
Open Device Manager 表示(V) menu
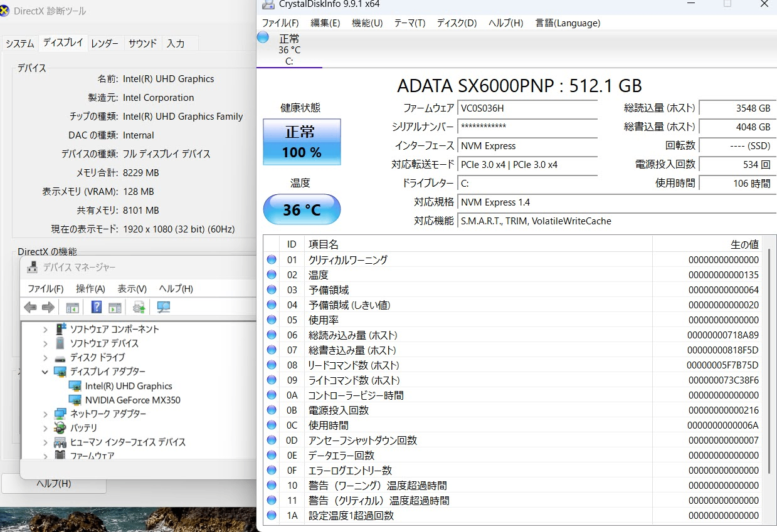(x=132, y=289)
